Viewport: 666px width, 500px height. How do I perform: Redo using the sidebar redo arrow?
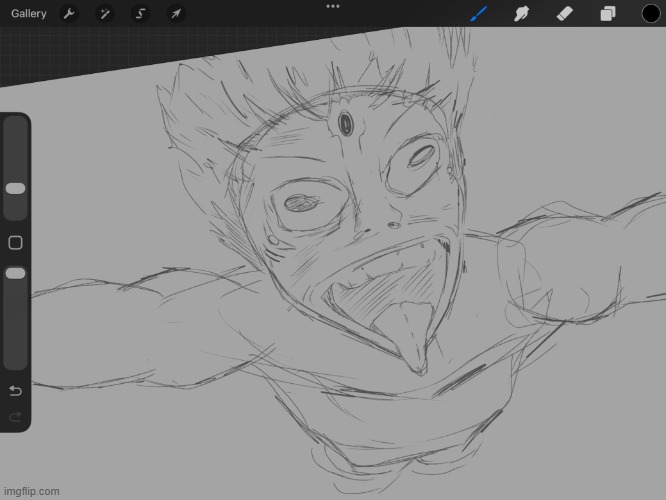[15, 416]
